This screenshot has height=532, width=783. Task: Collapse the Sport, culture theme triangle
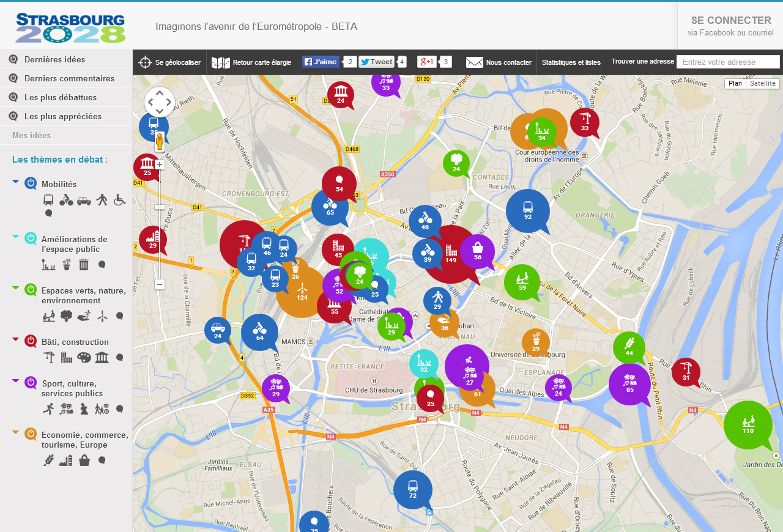coord(16,381)
